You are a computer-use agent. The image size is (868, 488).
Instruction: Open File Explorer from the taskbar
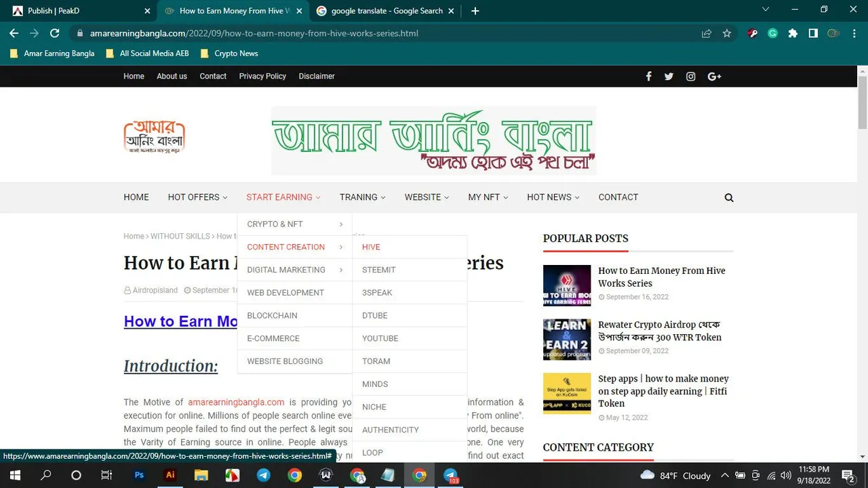click(x=201, y=475)
